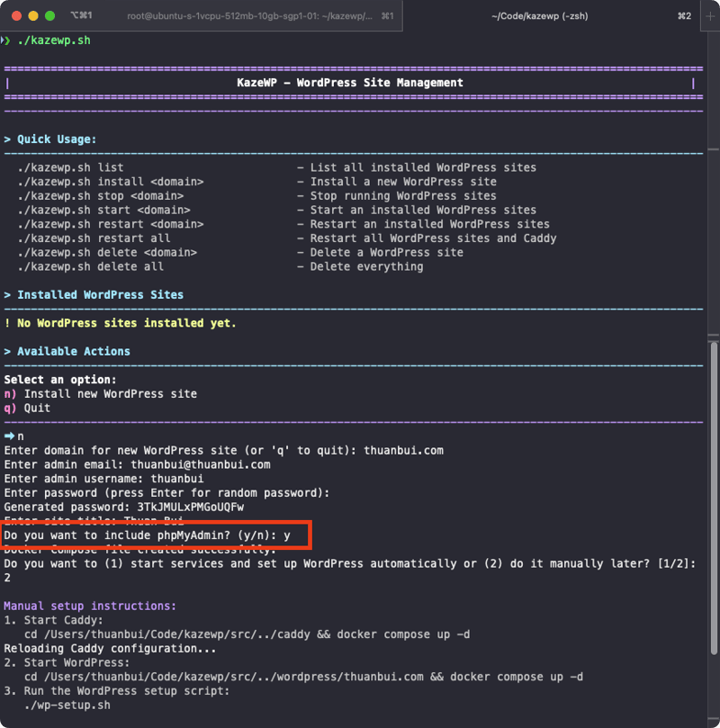Click the blue arrow prompt before 'n'
720x728 pixels.
9,436
